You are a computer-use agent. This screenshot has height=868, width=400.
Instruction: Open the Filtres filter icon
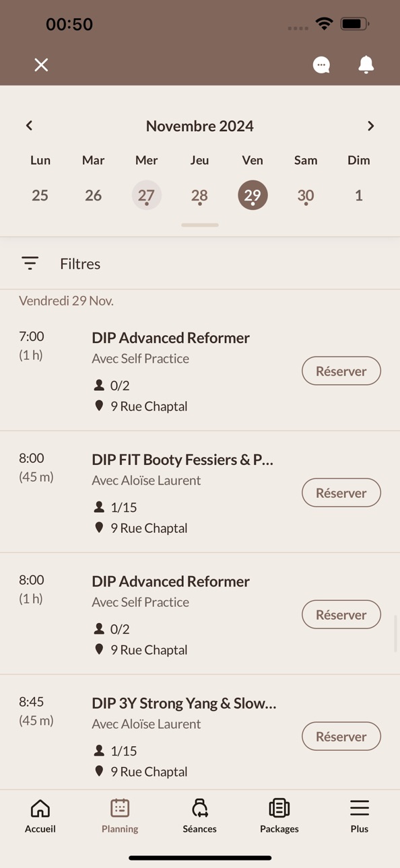[30, 263]
